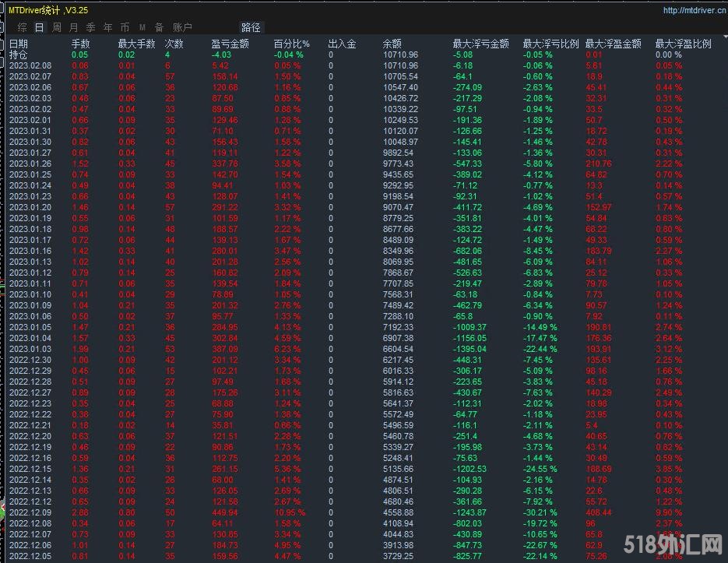728x563 pixels.
Task: Click max floating loss -1243.87
Action: coord(470,512)
